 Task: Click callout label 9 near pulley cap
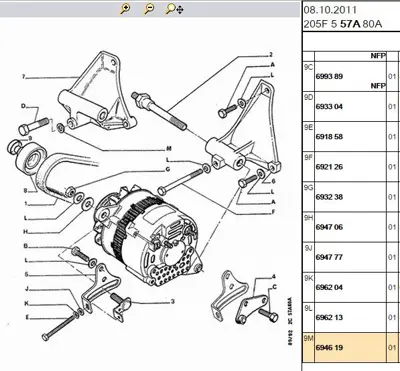coord(30,137)
